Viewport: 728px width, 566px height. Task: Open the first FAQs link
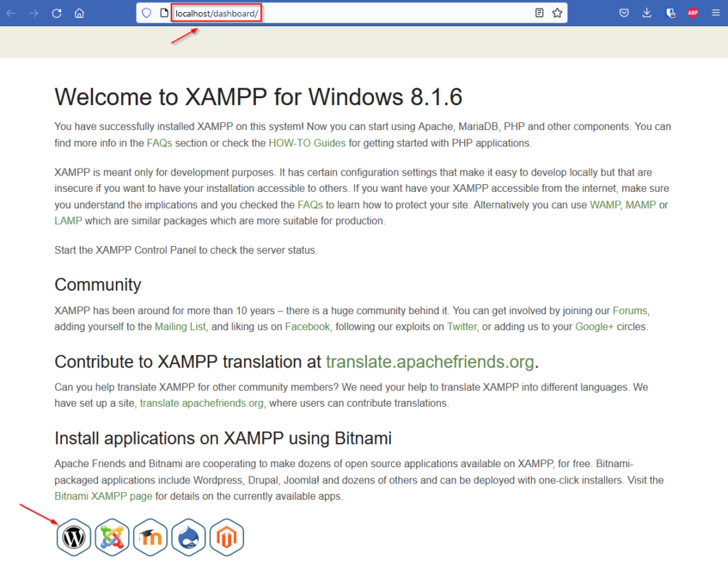coord(159,143)
